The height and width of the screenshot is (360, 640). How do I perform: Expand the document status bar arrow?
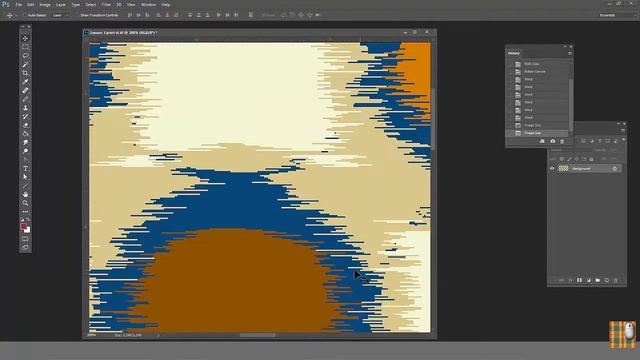pyautogui.click(x=158, y=335)
